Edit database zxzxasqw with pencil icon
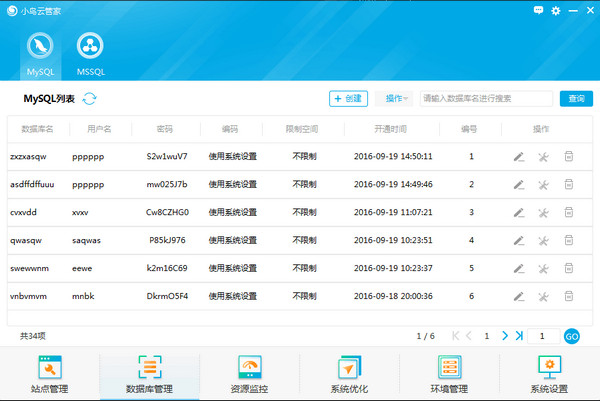 pos(518,157)
